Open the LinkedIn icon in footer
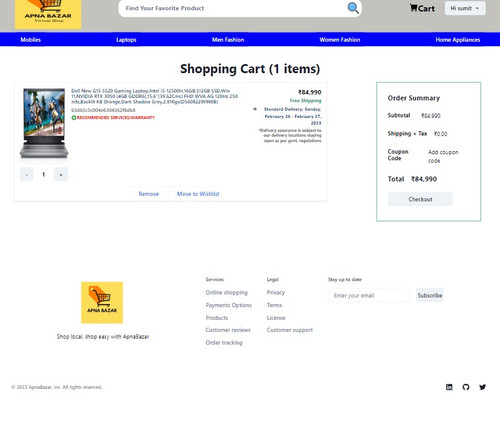The image size is (500, 422). (x=449, y=387)
